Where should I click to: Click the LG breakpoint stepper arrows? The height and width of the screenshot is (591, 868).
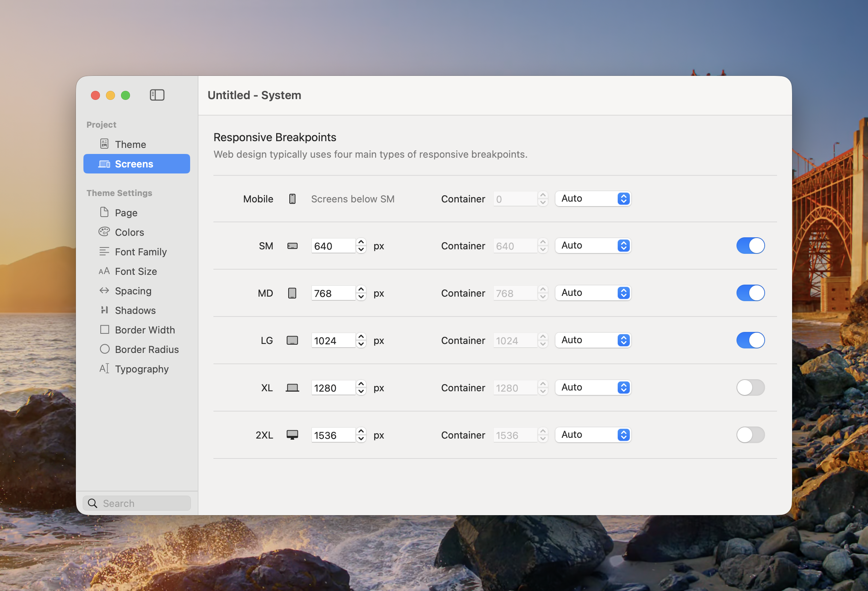361,341
